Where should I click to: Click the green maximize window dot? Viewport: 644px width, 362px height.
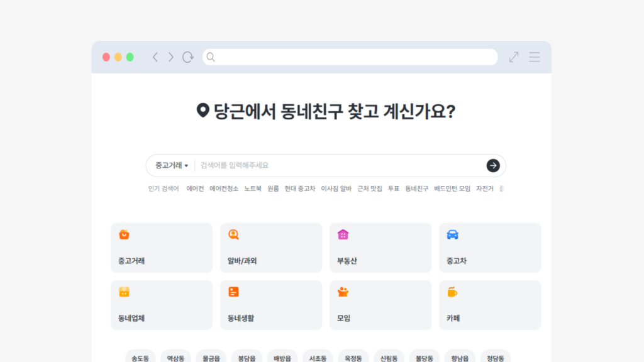130,57
